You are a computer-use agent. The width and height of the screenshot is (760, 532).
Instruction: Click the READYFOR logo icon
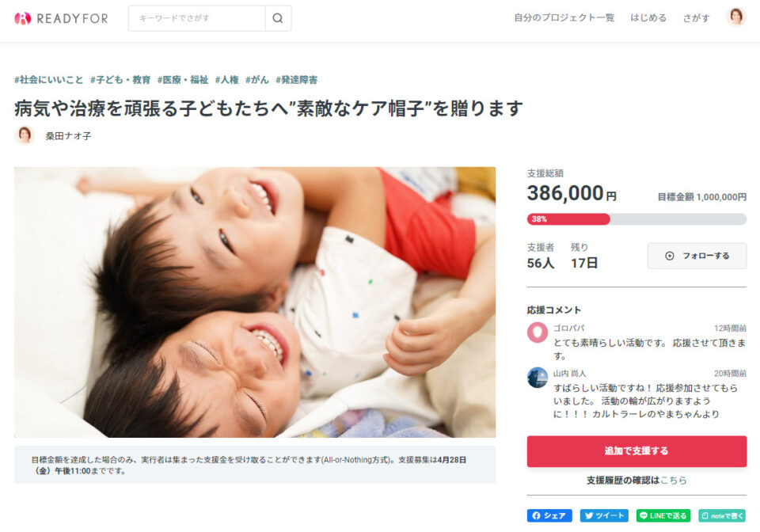click(x=22, y=18)
